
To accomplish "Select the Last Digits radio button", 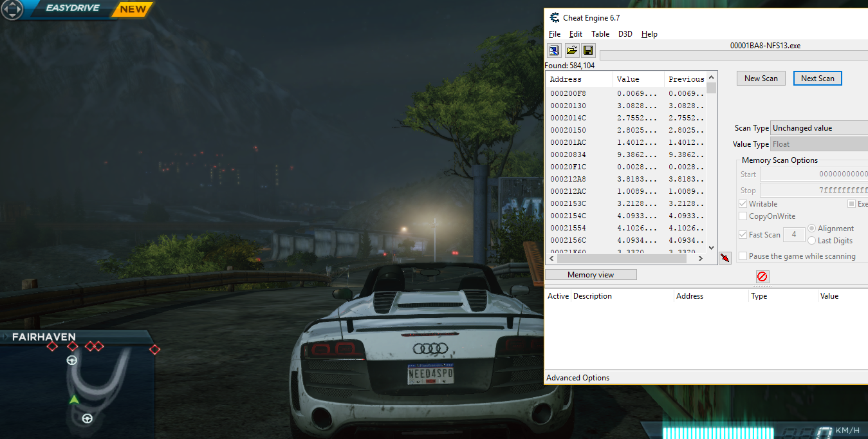I will [811, 241].
